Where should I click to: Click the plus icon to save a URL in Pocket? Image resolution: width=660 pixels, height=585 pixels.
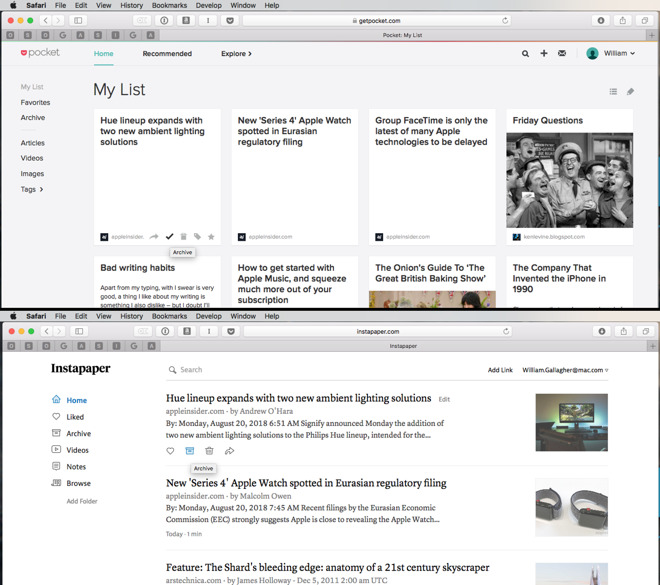coord(544,53)
